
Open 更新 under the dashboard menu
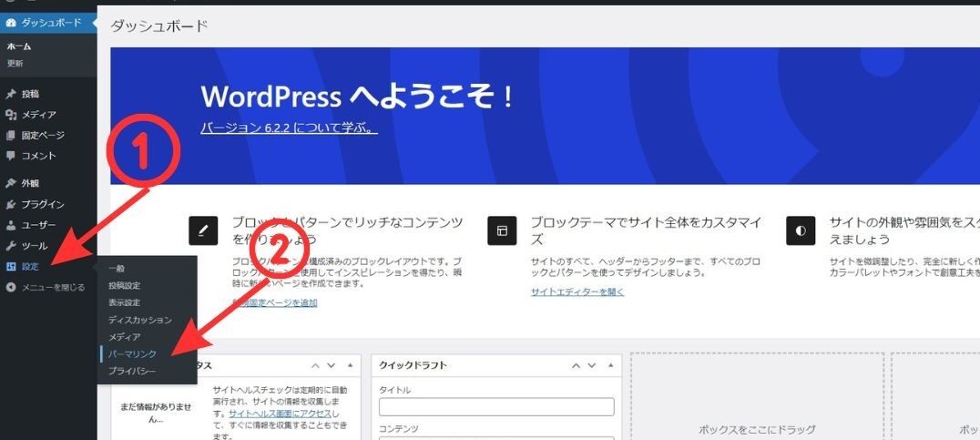click(15, 63)
